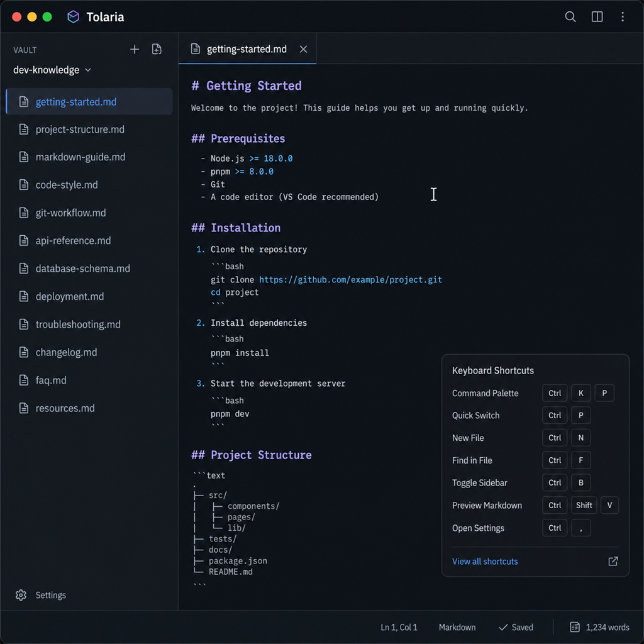Click the Getting Started heading
This screenshot has width=644, height=644.
pos(247,86)
